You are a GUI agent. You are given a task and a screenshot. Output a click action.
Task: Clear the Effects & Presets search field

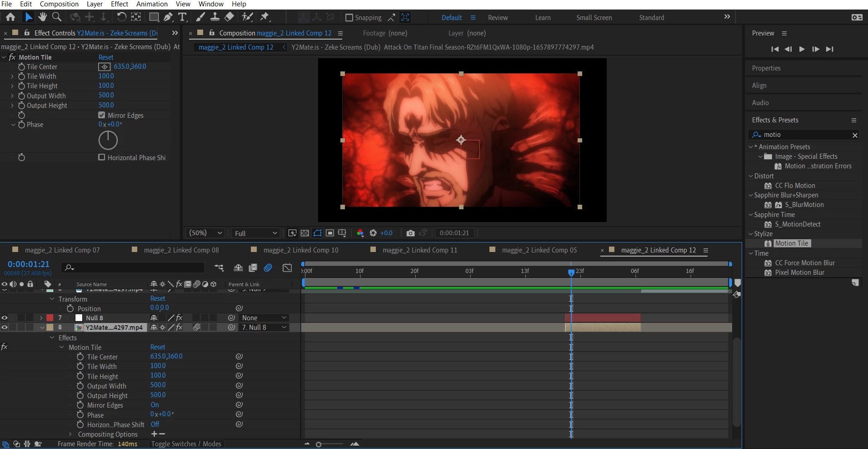pos(855,135)
